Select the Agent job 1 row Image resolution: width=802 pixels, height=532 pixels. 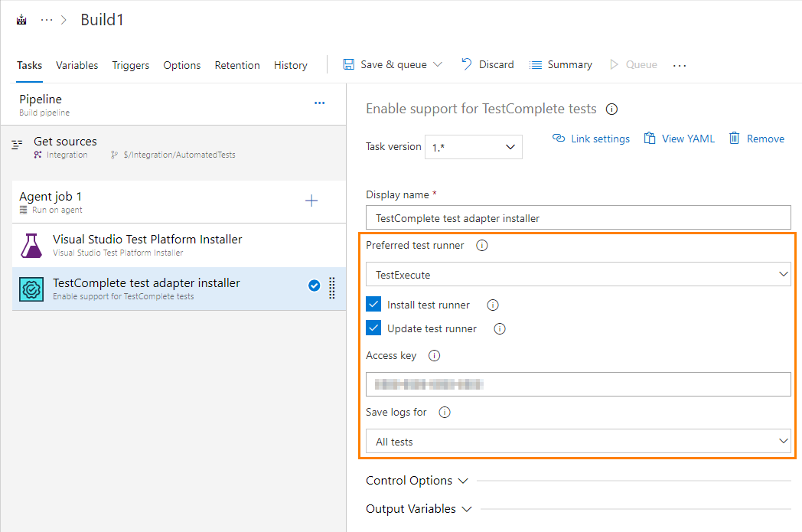click(179, 202)
